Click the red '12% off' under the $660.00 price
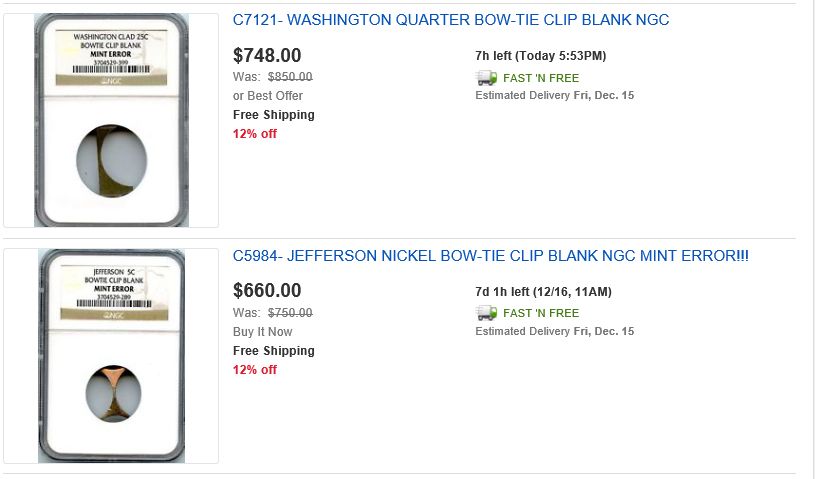 (255, 370)
